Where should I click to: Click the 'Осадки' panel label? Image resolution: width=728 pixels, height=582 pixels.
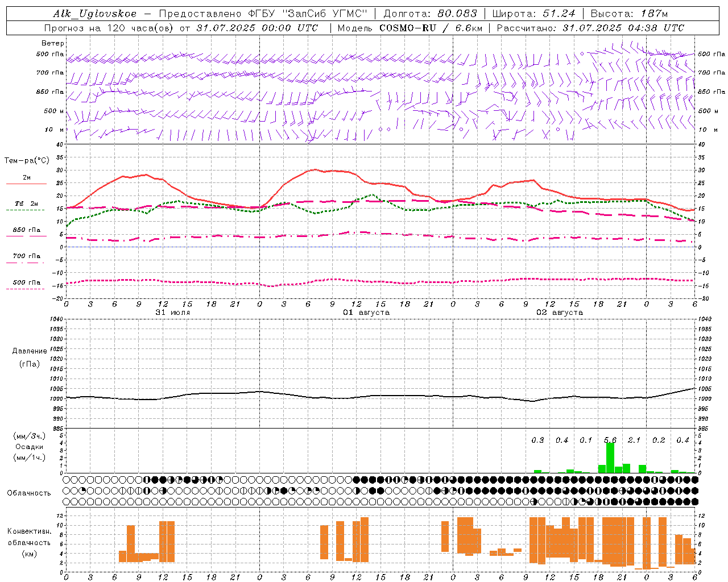30,447
